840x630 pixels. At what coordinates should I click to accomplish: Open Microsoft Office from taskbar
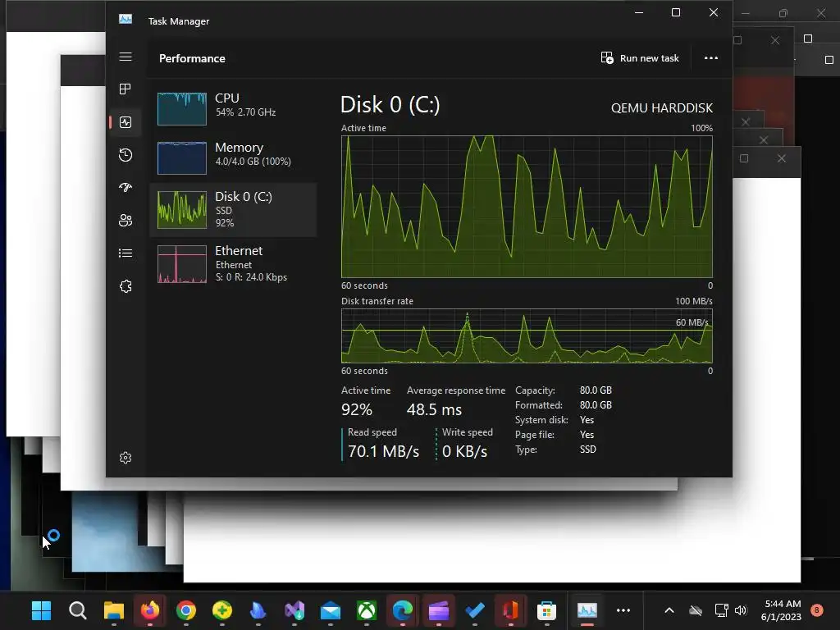510,610
